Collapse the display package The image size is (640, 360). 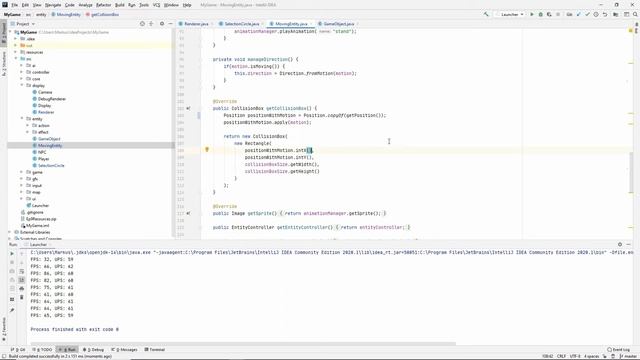[22, 85]
